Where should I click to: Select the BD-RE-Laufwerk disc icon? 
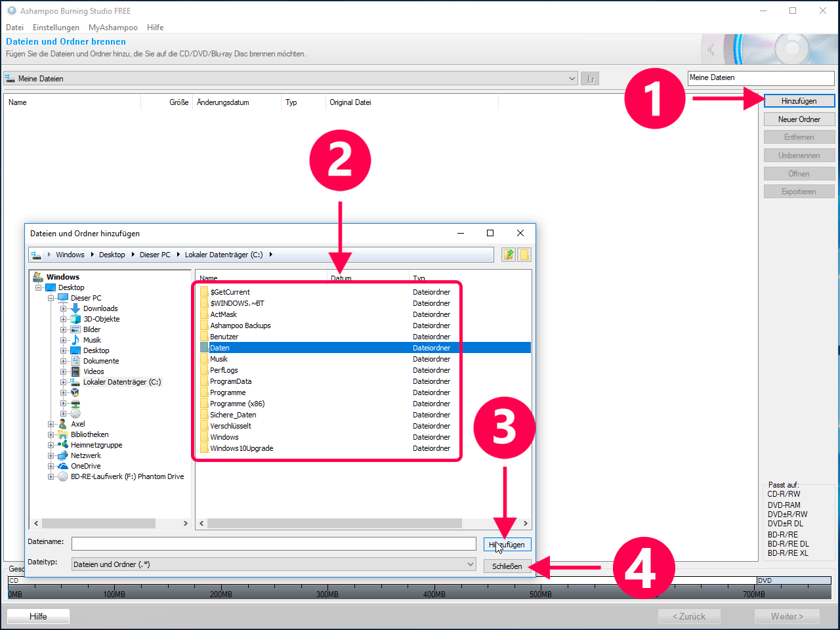click(63, 476)
